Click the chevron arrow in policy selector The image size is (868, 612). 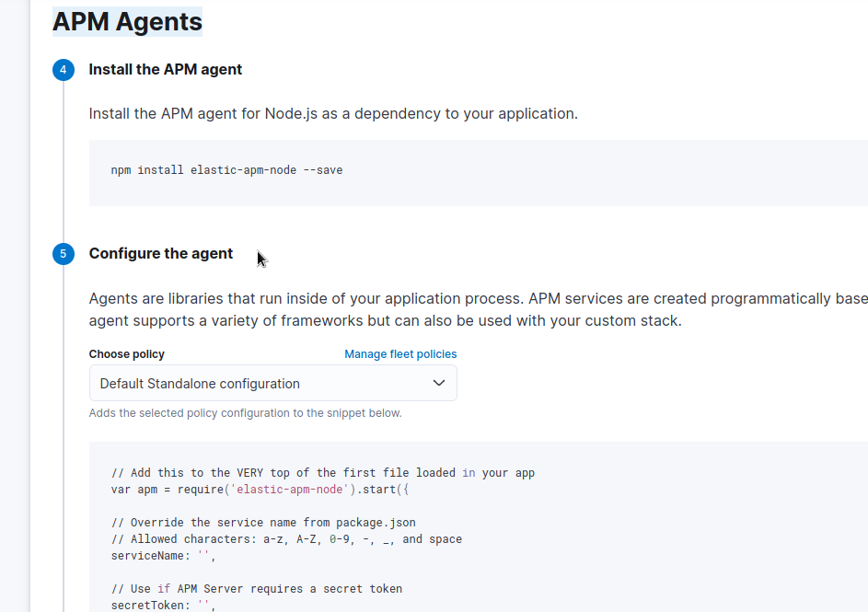(438, 383)
